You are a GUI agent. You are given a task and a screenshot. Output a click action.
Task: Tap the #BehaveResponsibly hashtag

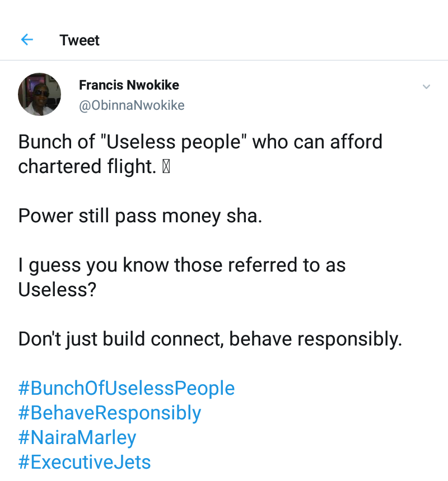[110, 413]
